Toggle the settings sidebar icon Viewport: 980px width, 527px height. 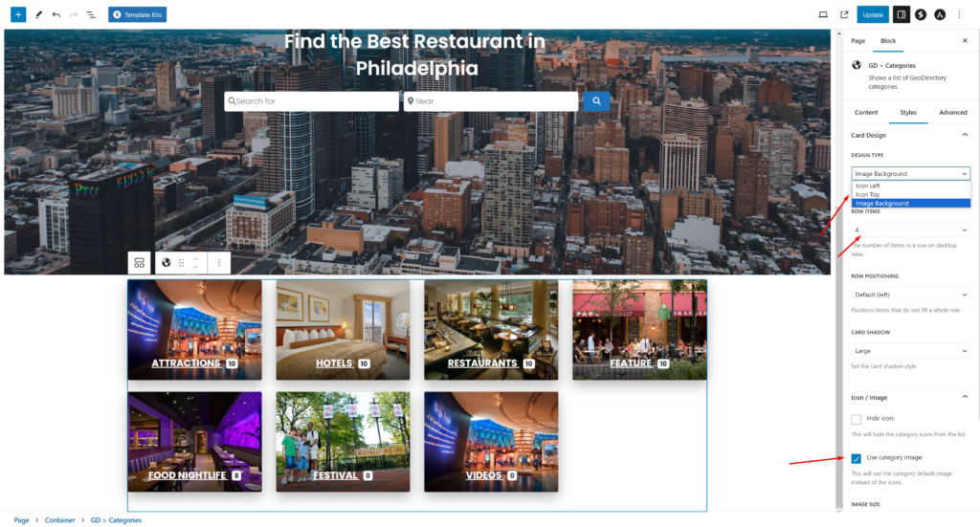[x=901, y=14]
